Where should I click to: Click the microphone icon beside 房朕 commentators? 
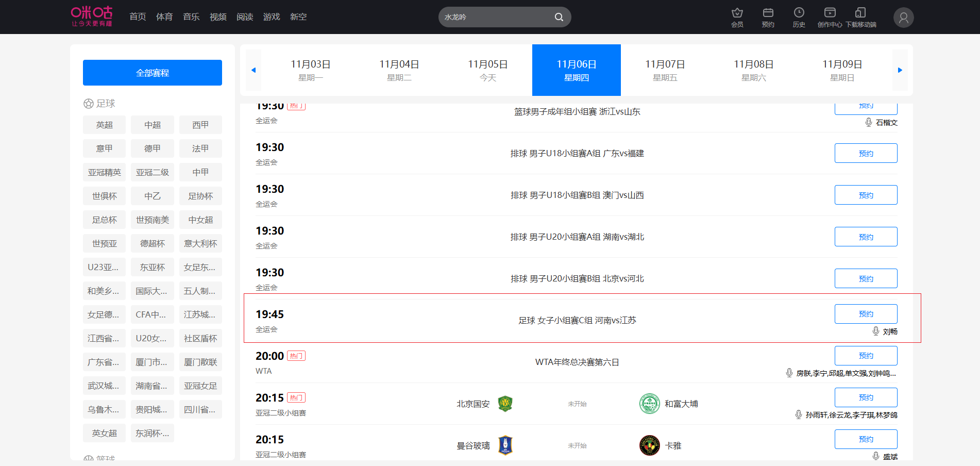789,373
